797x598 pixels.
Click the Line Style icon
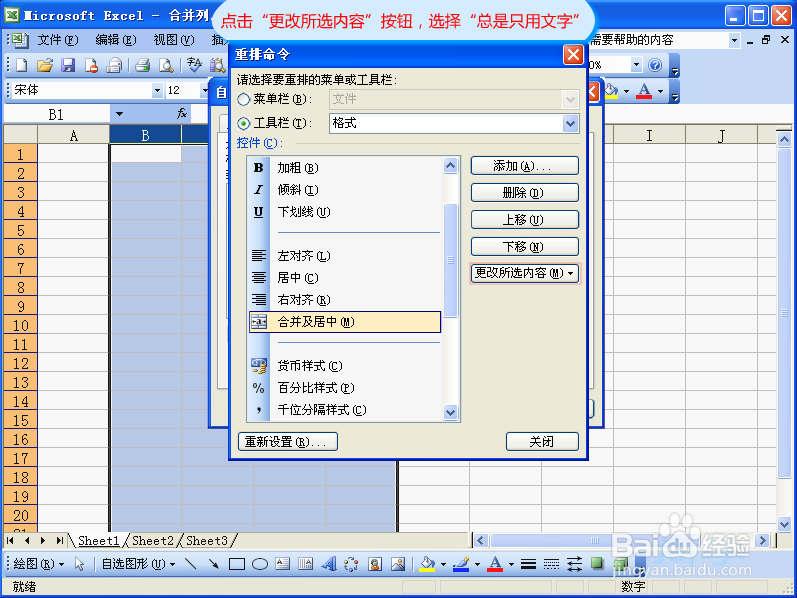point(529,564)
